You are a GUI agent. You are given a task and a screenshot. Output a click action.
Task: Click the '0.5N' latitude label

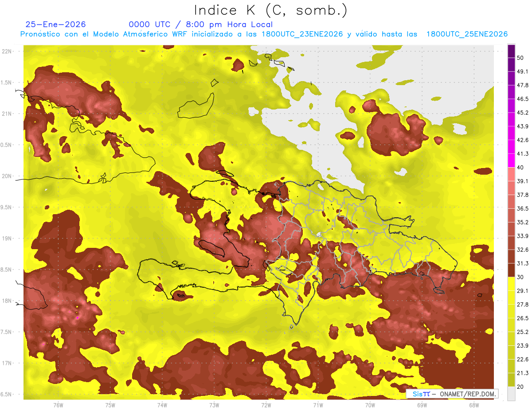click(7, 145)
